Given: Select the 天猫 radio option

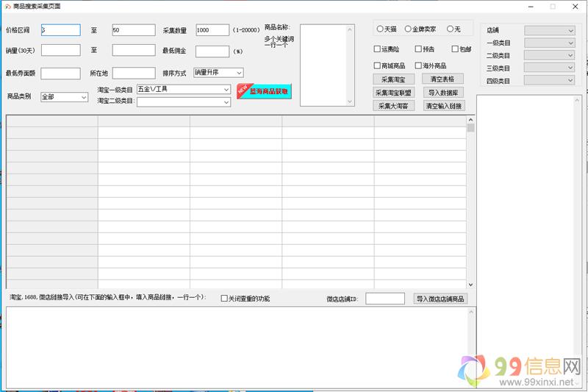Looking at the screenshot, I should tap(380, 29).
